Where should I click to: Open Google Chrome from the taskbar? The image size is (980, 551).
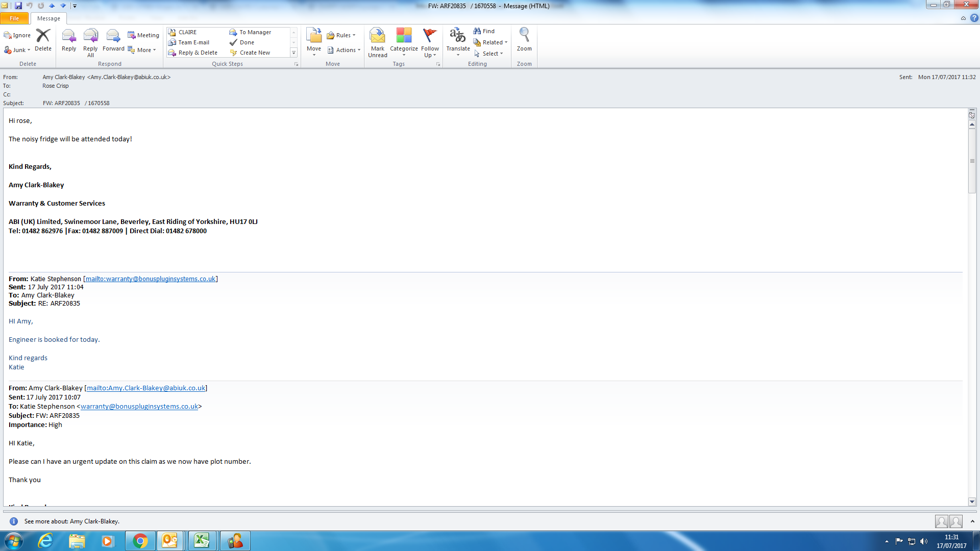(x=140, y=541)
